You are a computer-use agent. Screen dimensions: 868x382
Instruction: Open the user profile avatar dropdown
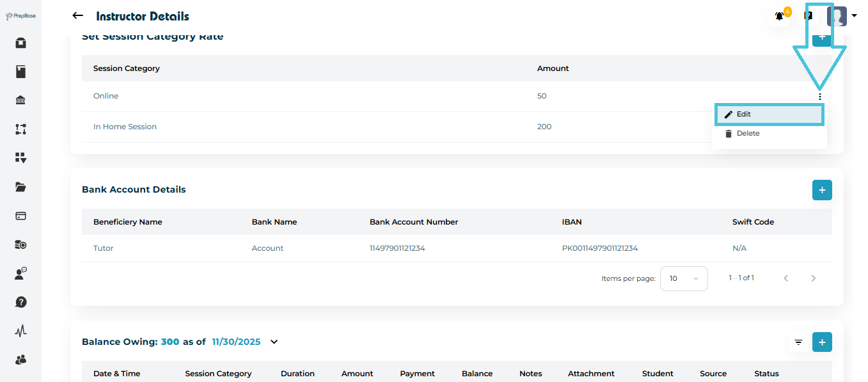pyautogui.click(x=842, y=16)
